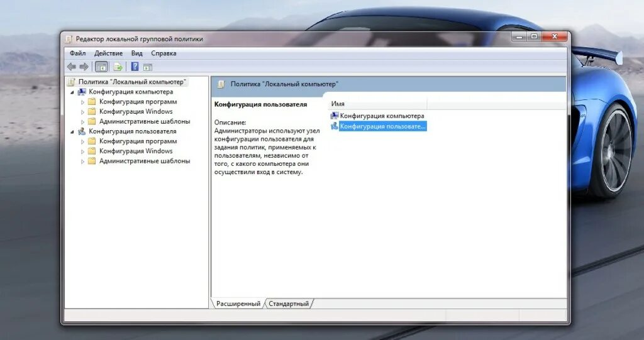Click the computer icon in the right list pane

pos(335,116)
